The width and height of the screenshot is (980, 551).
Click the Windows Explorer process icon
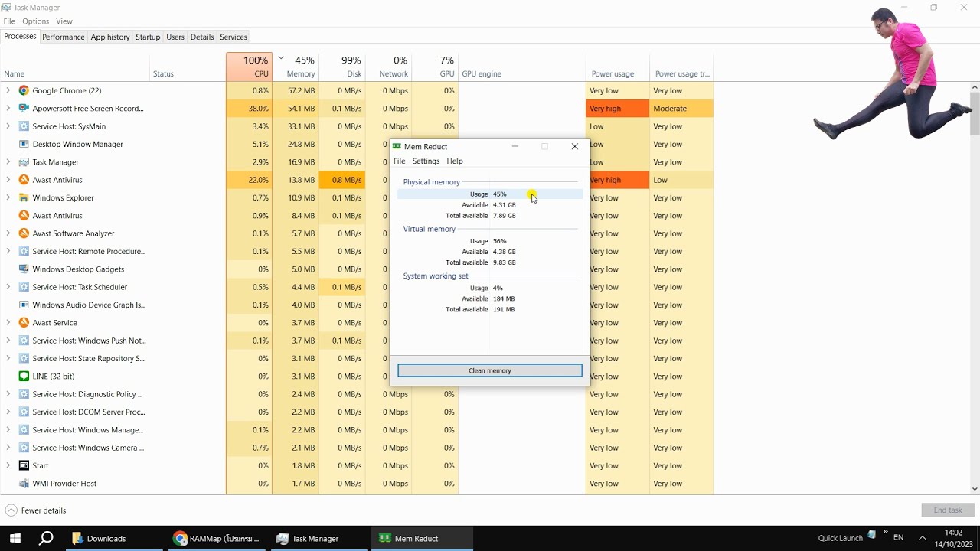[24, 197]
